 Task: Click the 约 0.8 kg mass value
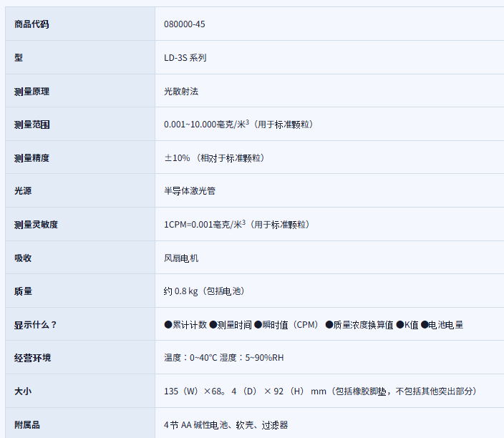click(181, 291)
